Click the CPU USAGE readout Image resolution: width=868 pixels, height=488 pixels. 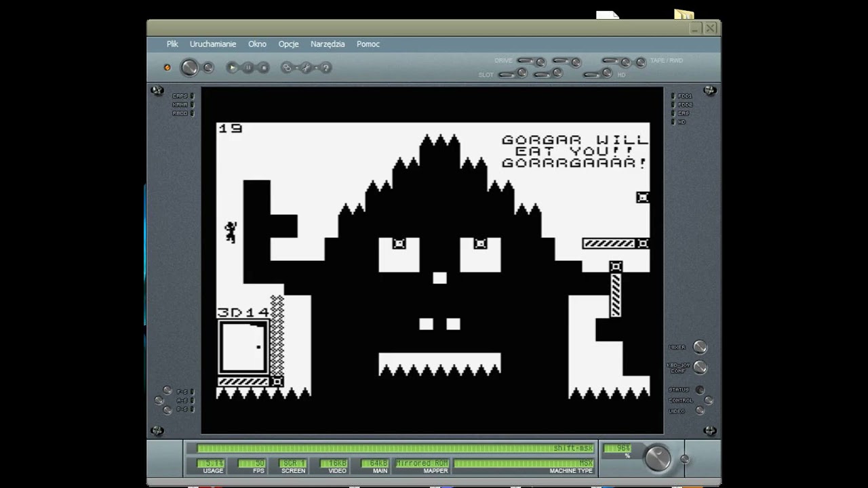click(210, 464)
